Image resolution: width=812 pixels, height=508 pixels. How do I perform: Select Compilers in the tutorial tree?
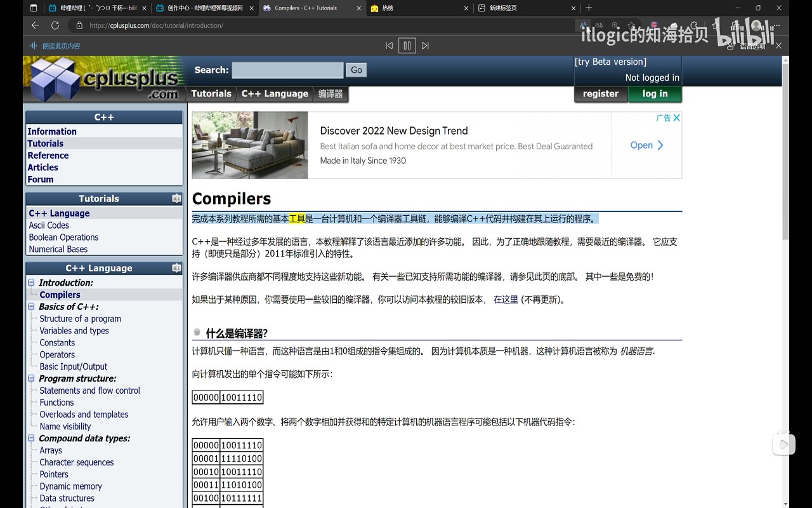[60, 295]
